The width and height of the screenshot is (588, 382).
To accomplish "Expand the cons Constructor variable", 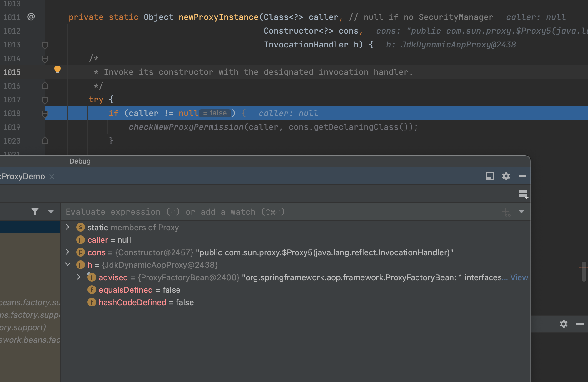I will coord(67,252).
